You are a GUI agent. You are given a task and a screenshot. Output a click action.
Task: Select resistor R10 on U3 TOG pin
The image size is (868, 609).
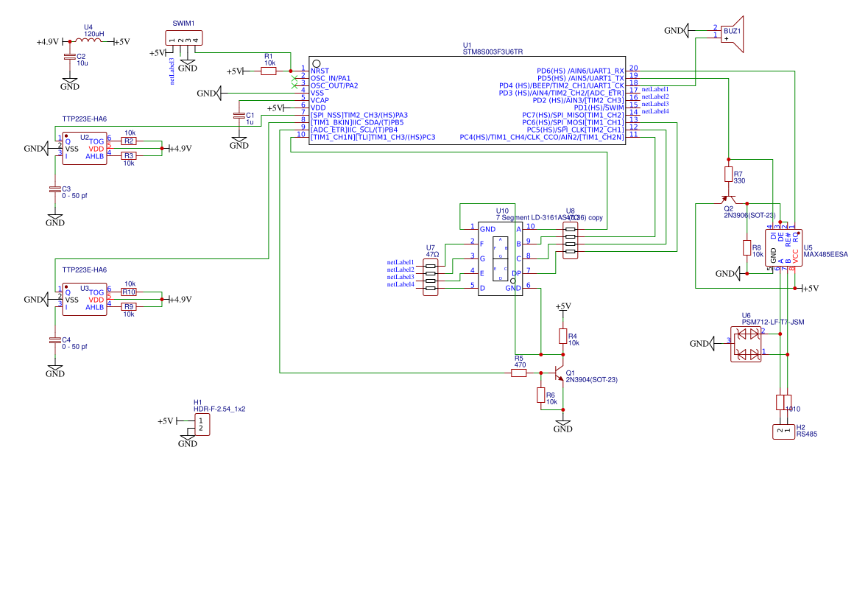(x=128, y=292)
